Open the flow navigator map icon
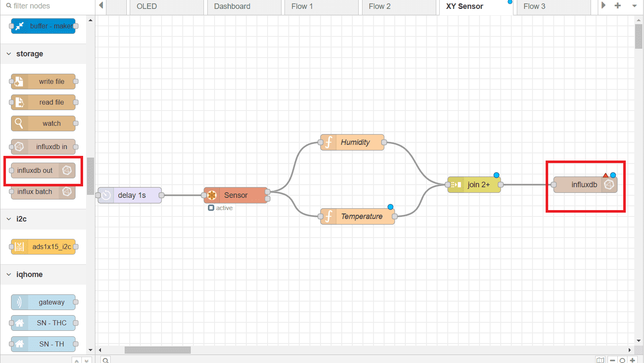 600,359
